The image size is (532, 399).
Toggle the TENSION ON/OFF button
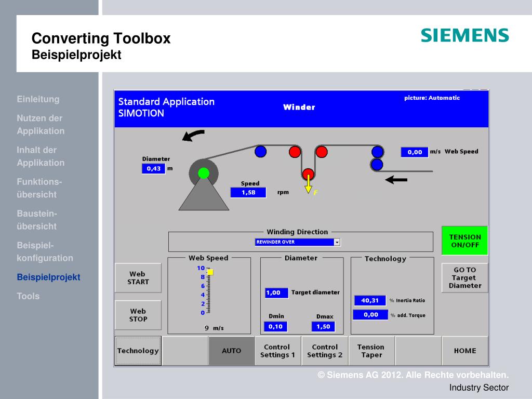pos(464,241)
